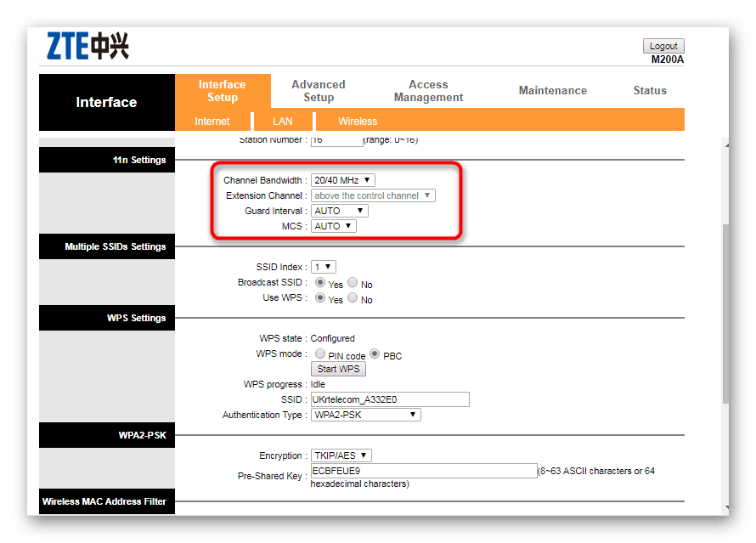The image size is (756, 543).
Task: Click the Multiple SSIDs Settings header
Action: pyautogui.click(x=107, y=246)
